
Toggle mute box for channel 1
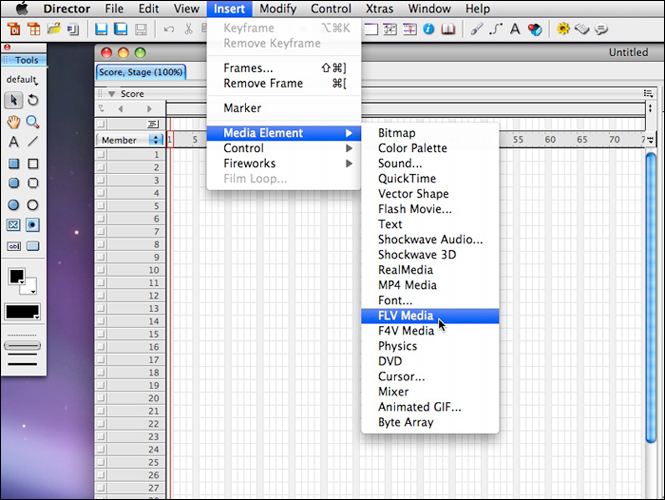tap(101, 154)
